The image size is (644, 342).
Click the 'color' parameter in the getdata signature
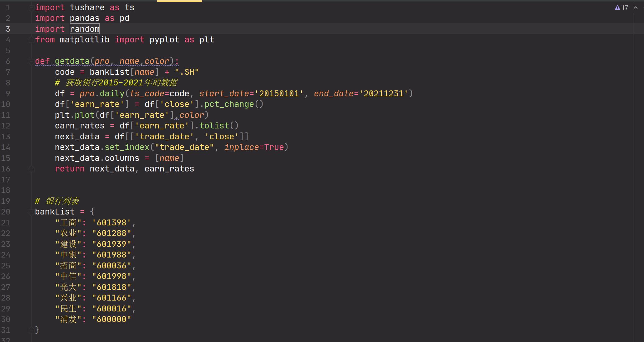157,61
